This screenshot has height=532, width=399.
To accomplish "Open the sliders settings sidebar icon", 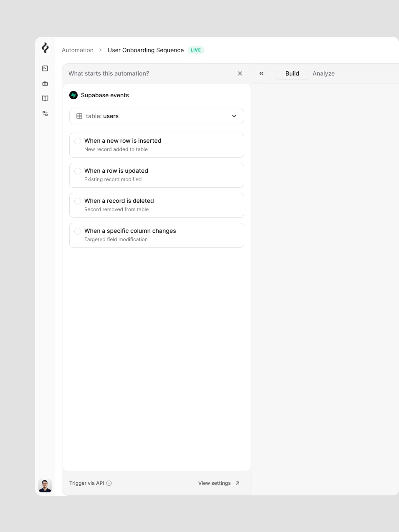I will point(45,113).
